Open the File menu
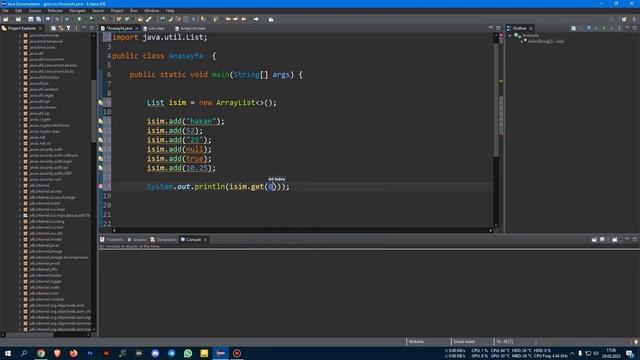Image resolution: width=640 pixels, height=360 pixels. pyautogui.click(x=5, y=11)
